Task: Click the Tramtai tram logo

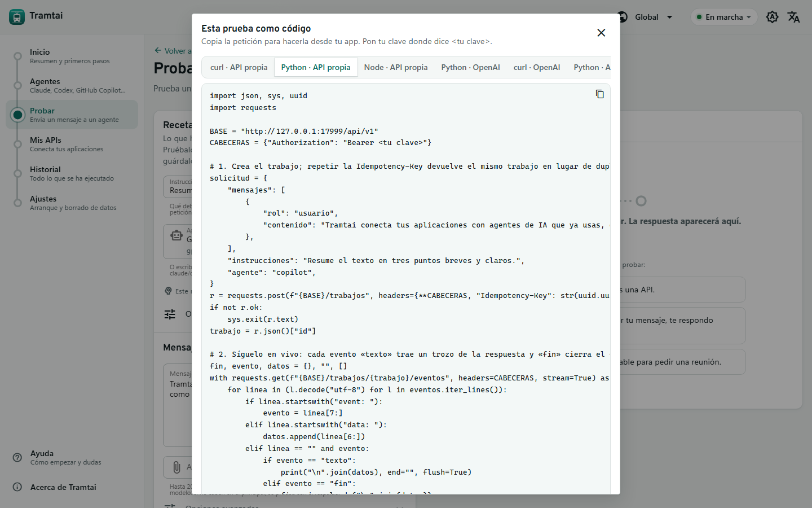Action: point(17,17)
